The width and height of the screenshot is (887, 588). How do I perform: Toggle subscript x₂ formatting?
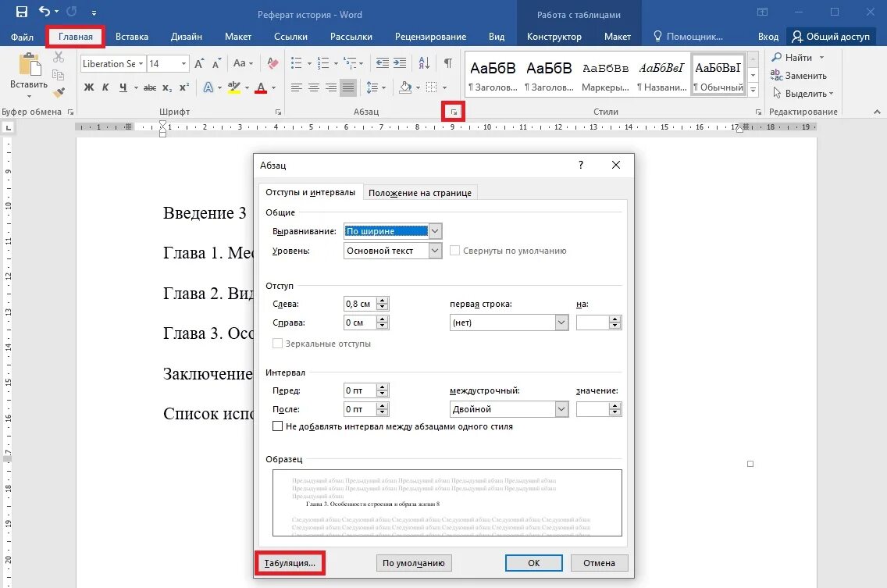pos(167,87)
